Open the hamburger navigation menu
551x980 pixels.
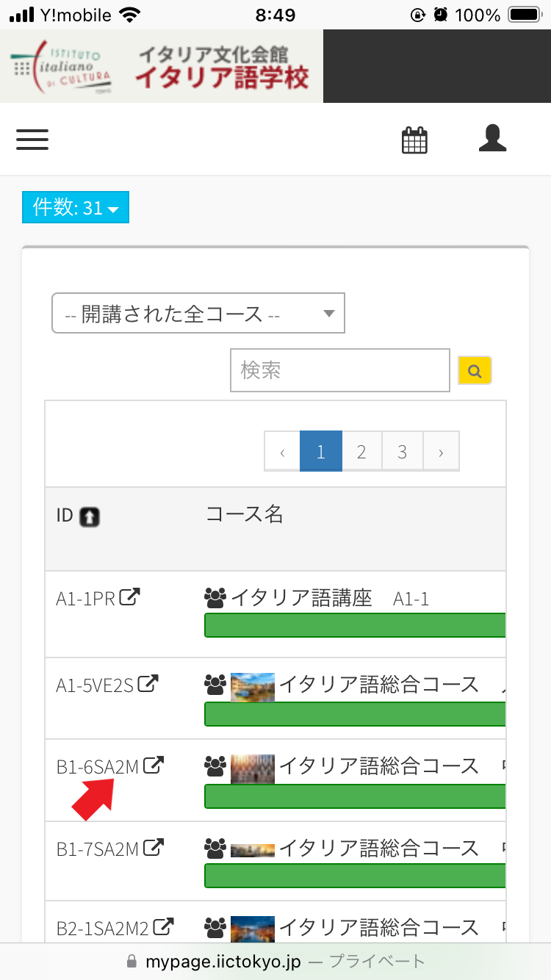tap(32, 140)
